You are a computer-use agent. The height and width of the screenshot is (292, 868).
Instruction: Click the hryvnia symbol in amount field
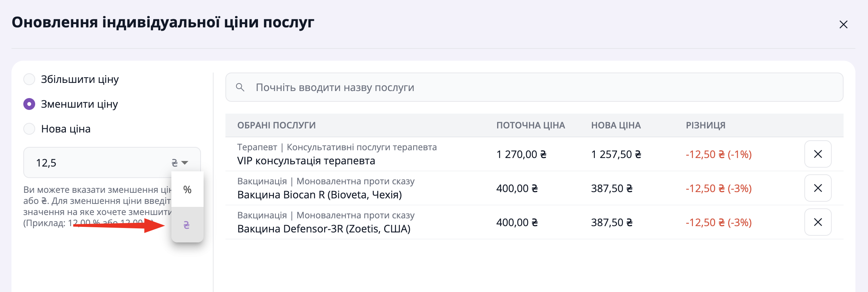point(175,163)
